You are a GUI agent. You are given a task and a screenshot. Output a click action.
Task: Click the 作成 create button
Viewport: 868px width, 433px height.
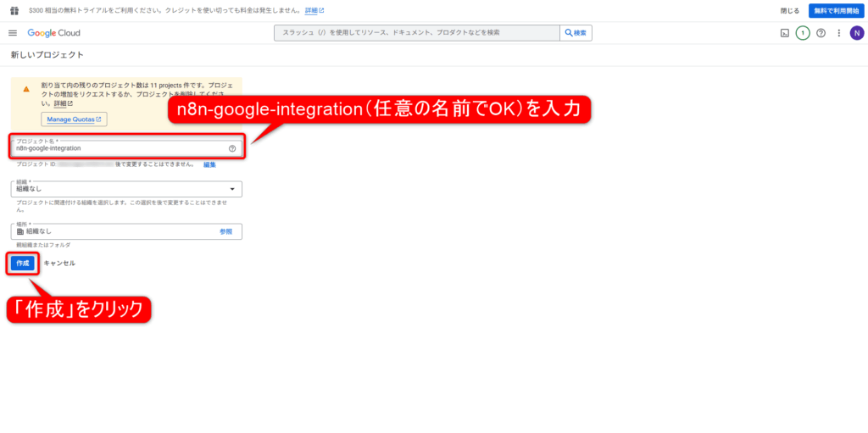point(22,264)
